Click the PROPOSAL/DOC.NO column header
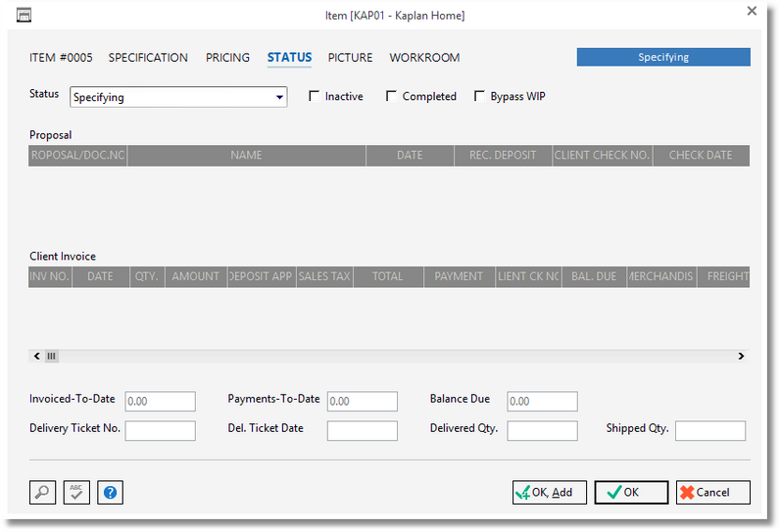The width and height of the screenshot is (780, 532). (77, 156)
